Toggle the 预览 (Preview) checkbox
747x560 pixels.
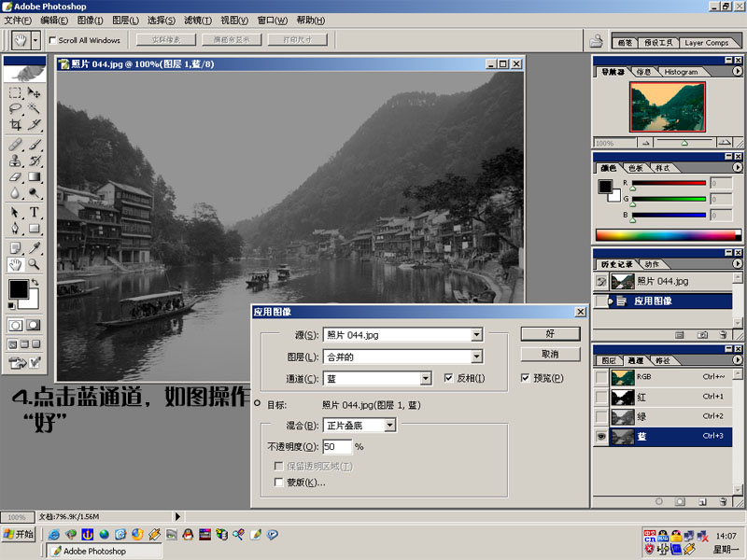click(x=526, y=378)
